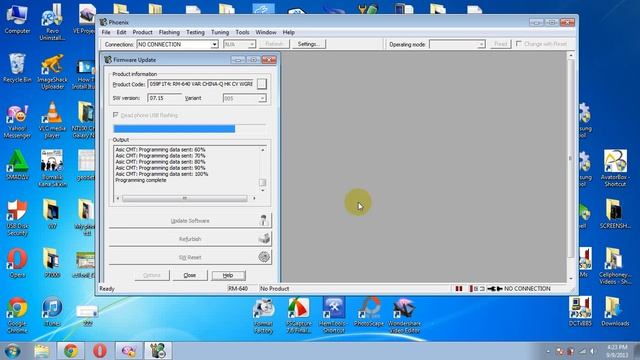
Task: Open the Downloads folder on desktop
Action: tap(615, 312)
